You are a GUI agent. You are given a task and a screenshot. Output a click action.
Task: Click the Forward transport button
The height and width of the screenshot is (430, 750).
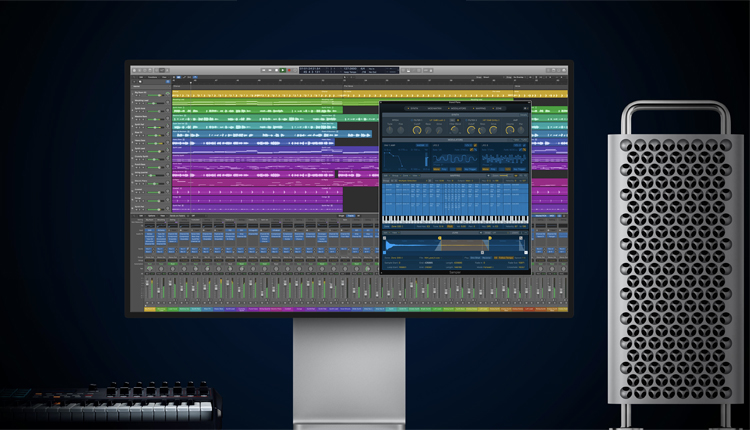pos(270,70)
